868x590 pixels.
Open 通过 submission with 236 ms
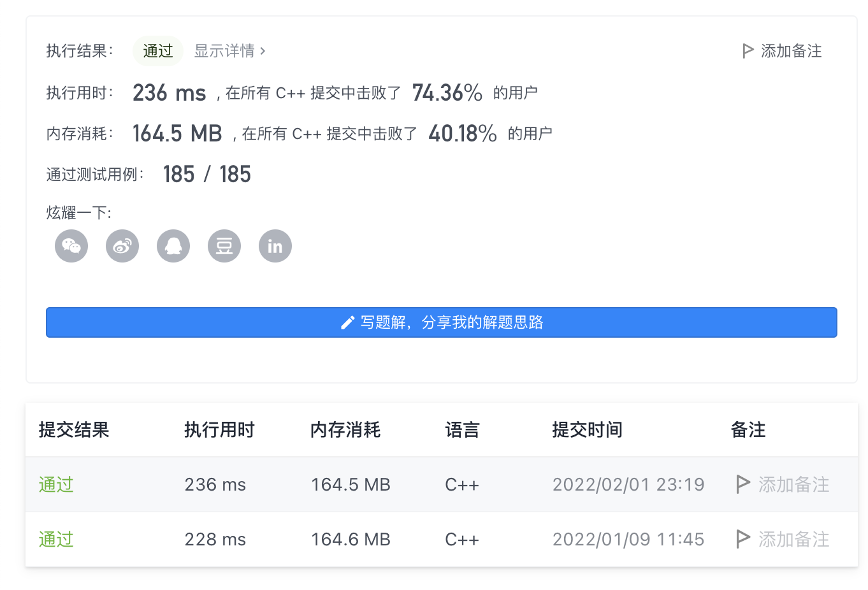pos(56,484)
